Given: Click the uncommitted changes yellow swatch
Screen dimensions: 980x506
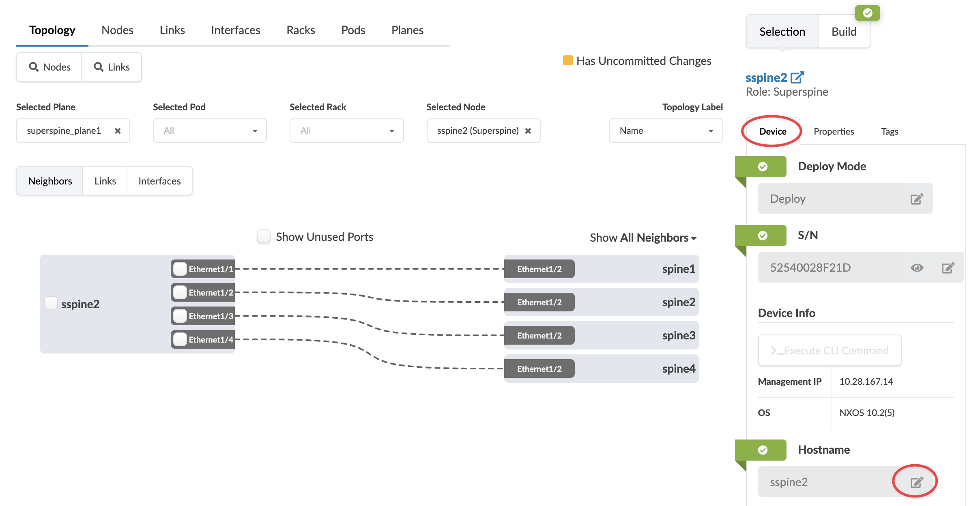Looking at the screenshot, I should [x=567, y=60].
